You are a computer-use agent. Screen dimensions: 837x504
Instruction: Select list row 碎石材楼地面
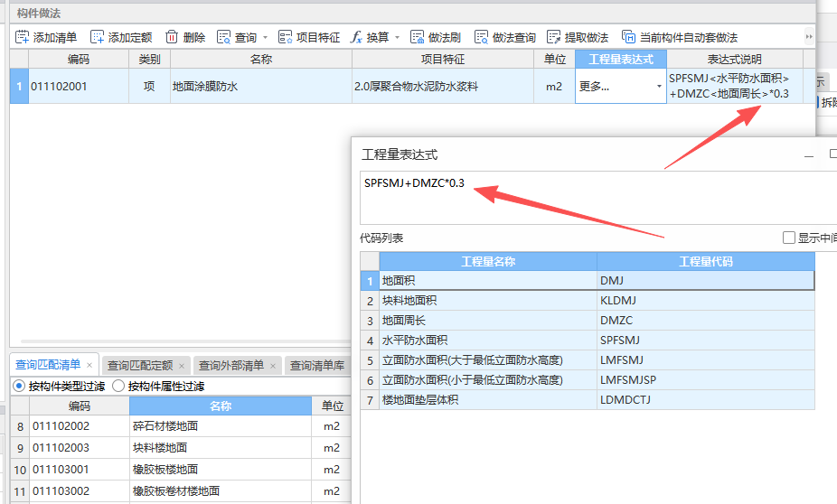pos(181,426)
